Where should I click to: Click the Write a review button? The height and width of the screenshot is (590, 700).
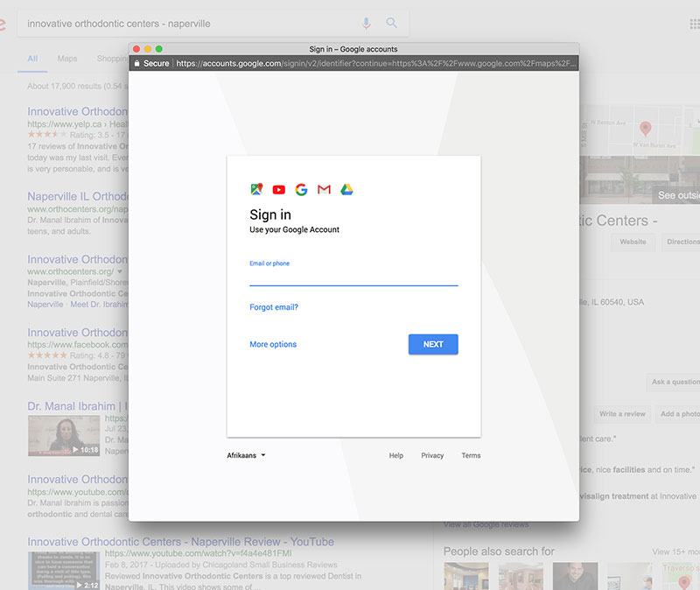coord(622,414)
